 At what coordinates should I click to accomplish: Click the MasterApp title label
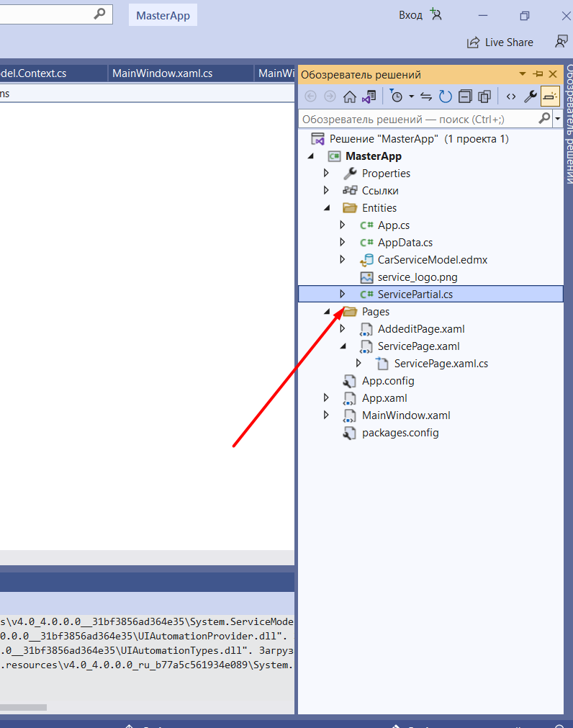(x=163, y=15)
